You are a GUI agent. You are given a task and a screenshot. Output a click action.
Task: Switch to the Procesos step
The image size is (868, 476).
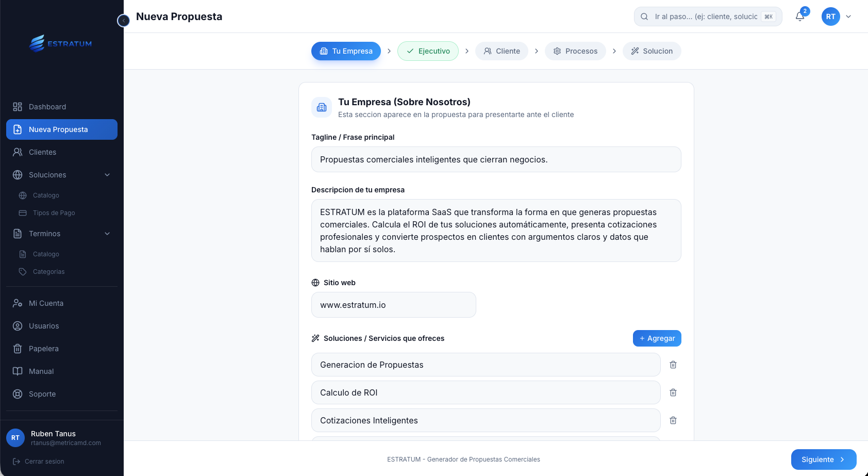tap(575, 51)
